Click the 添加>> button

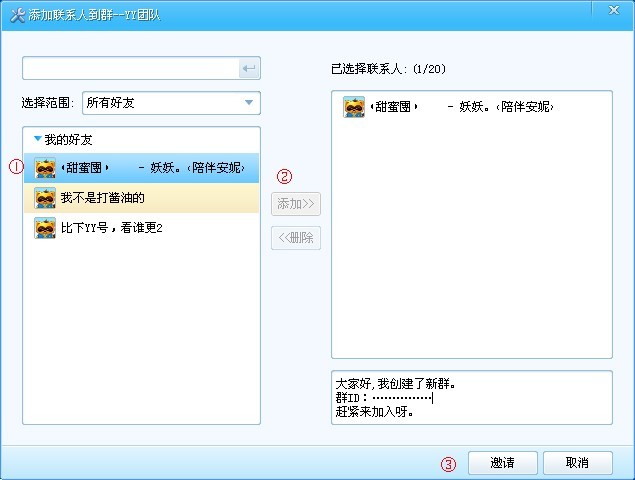296,204
